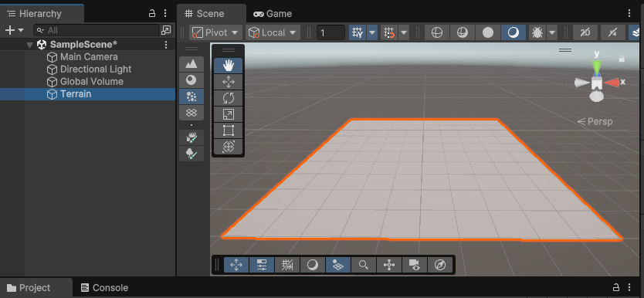The image size is (644, 298).
Task: Click the unlit solid sphere draw mode
Action: pyautogui.click(x=488, y=32)
